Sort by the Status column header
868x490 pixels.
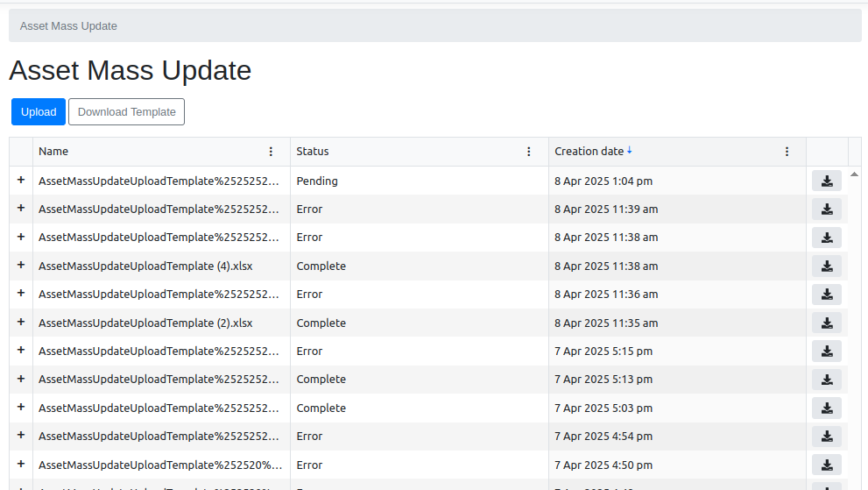(x=313, y=152)
